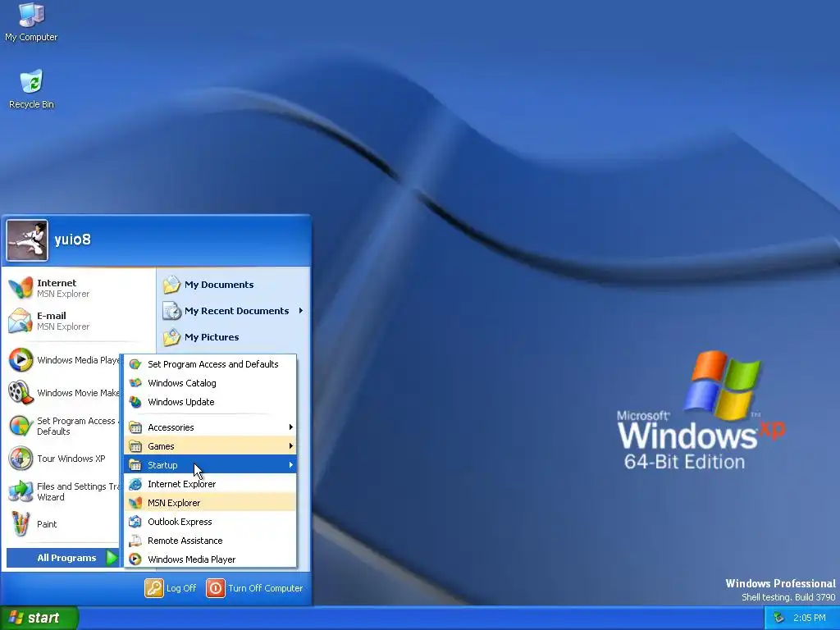This screenshot has width=840, height=630.
Task: Click the All Programs button
Action: pos(62,558)
